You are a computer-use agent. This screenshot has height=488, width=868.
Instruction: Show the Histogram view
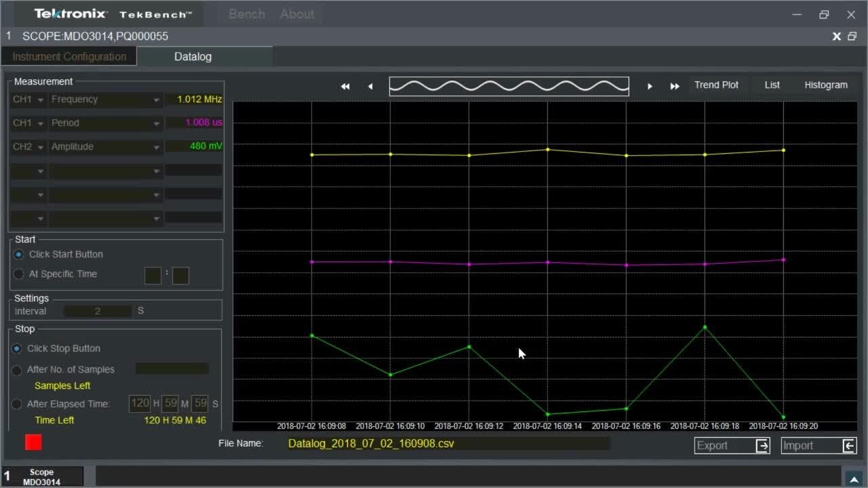(x=825, y=85)
